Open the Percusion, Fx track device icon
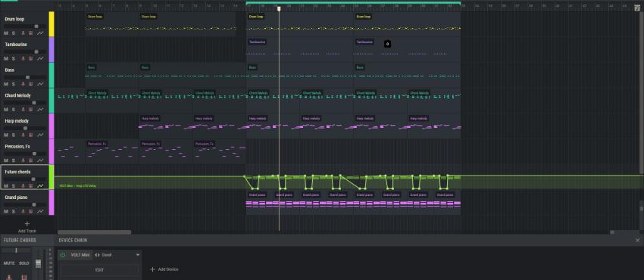Image resolution: width=644 pixels, height=280 pixels. (30, 160)
